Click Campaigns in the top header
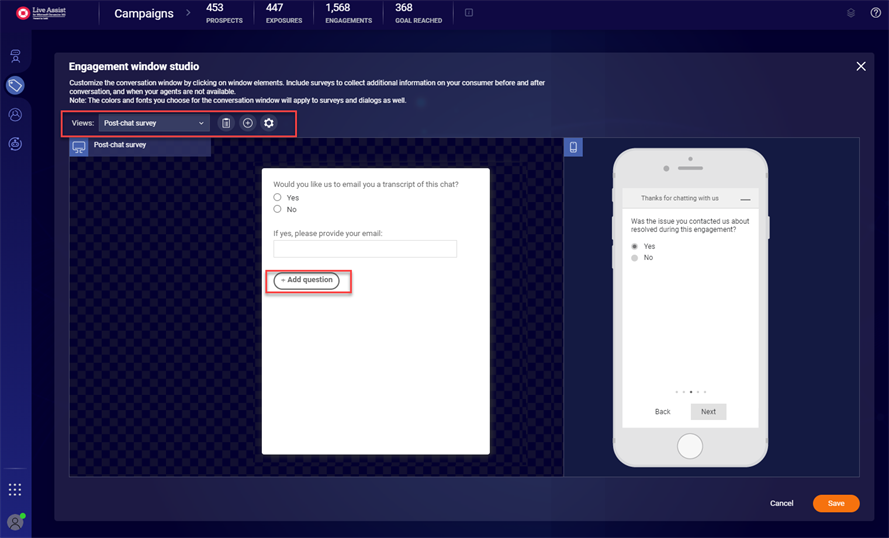 [x=143, y=14]
